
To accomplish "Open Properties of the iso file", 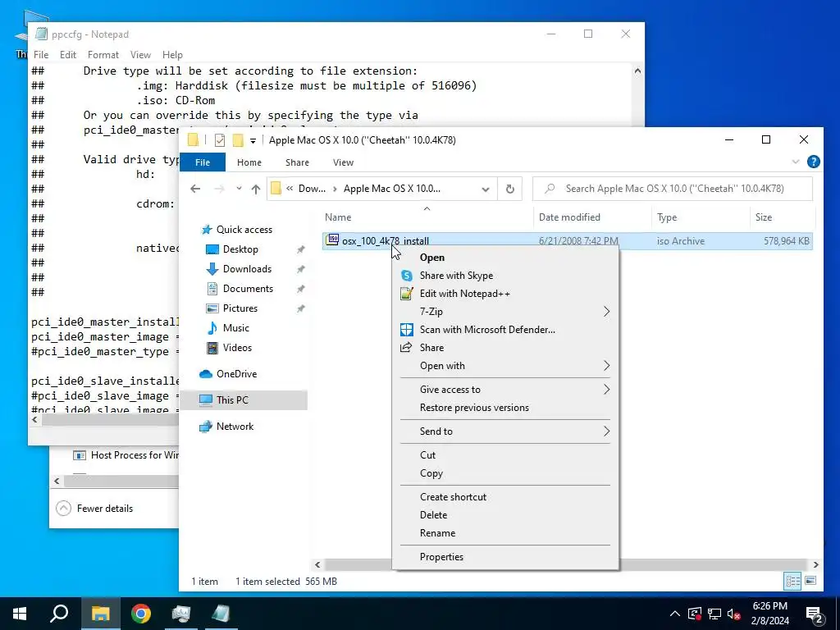I will (x=441, y=557).
